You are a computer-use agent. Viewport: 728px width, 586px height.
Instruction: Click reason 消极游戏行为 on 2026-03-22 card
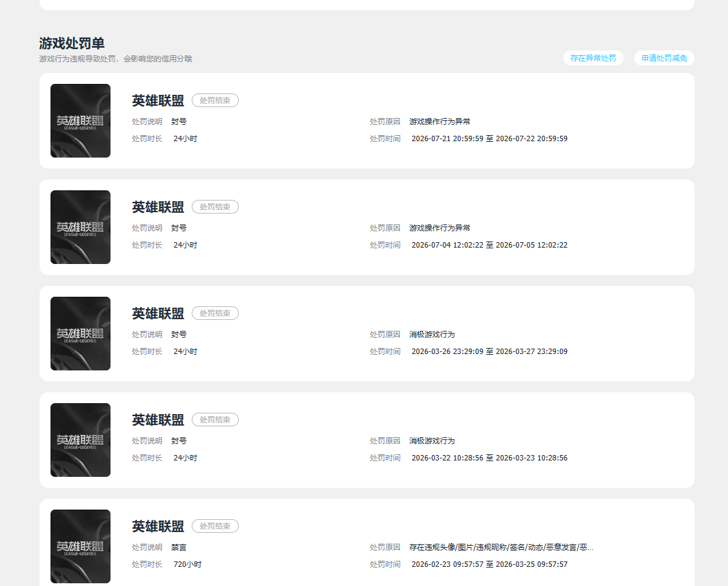[432, 440]
